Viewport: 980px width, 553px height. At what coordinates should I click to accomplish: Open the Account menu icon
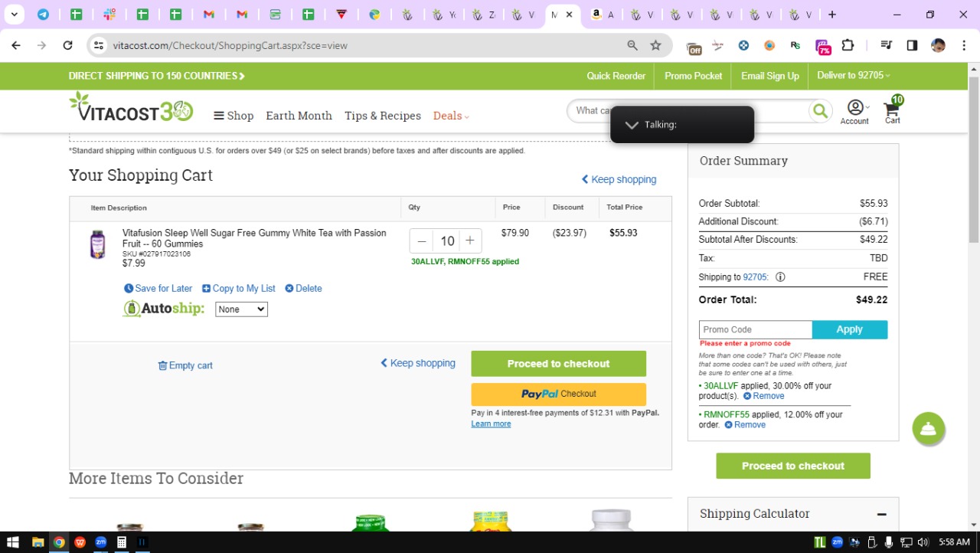(855, 112)
